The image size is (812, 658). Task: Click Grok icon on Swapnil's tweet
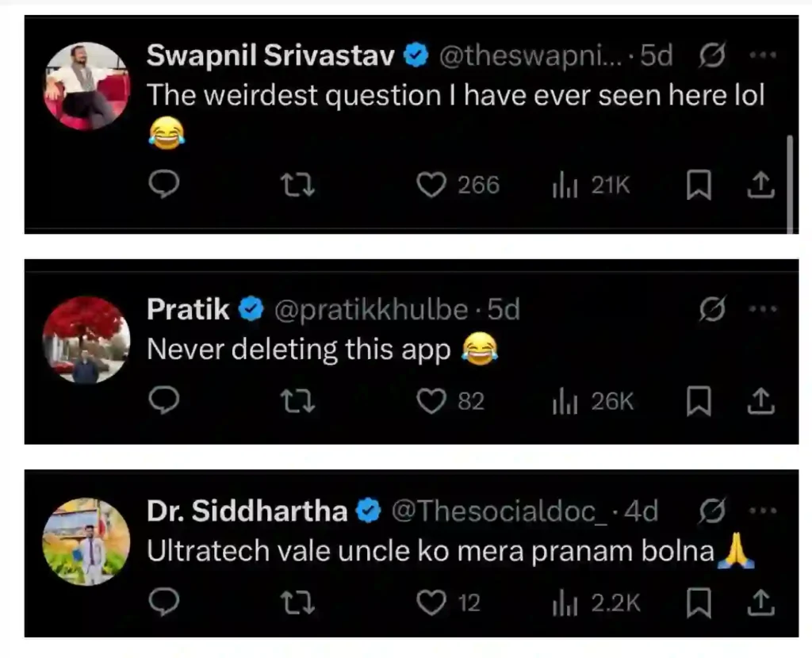point(712,55)
